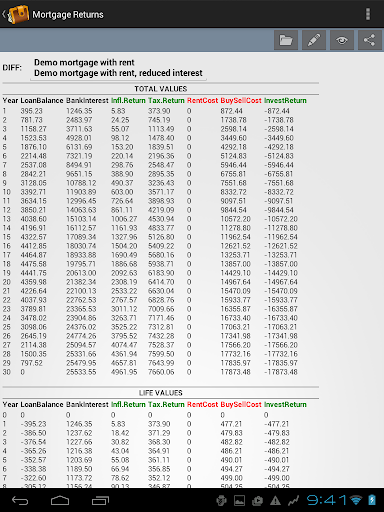Open the folder icon in toolbar
The image size is (384, 512).
[x=286, y=40]
